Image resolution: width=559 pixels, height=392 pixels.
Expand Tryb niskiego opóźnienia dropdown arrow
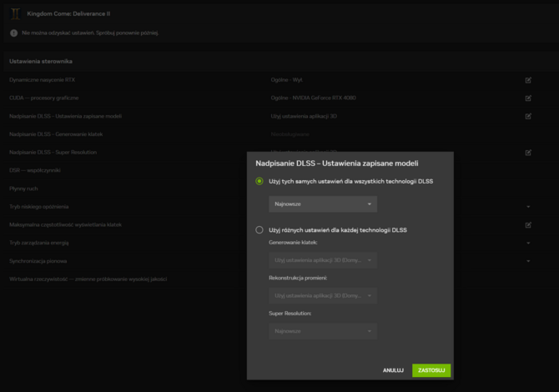[x=528, y=207]
